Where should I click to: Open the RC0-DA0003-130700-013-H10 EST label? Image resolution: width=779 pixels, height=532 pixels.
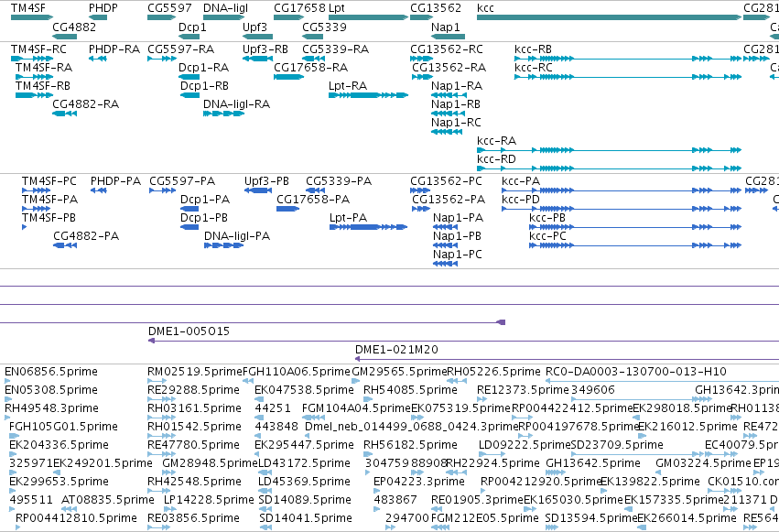636,372
